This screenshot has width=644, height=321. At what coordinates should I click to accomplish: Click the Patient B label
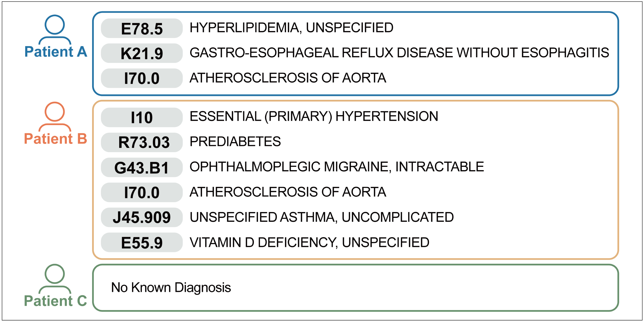[55, 138]
